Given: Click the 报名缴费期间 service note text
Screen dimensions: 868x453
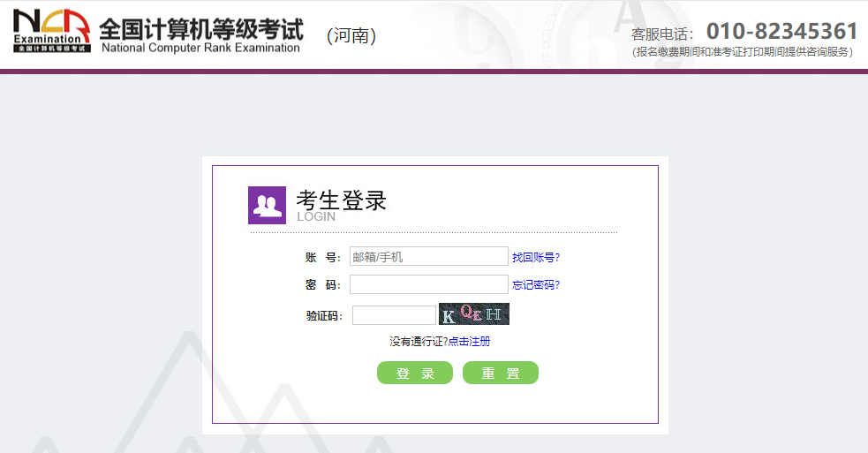Looking at the screenshot, I should tap(743, 52).
